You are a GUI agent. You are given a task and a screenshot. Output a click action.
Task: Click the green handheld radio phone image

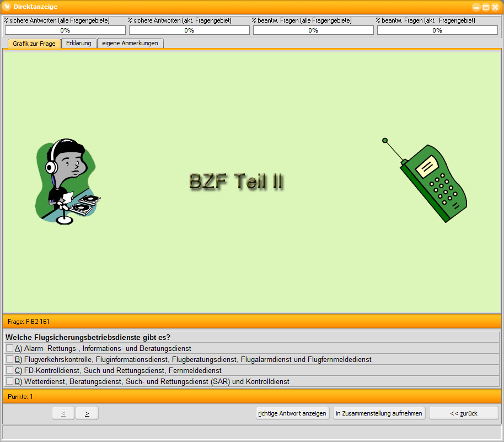tap(425, 180)
